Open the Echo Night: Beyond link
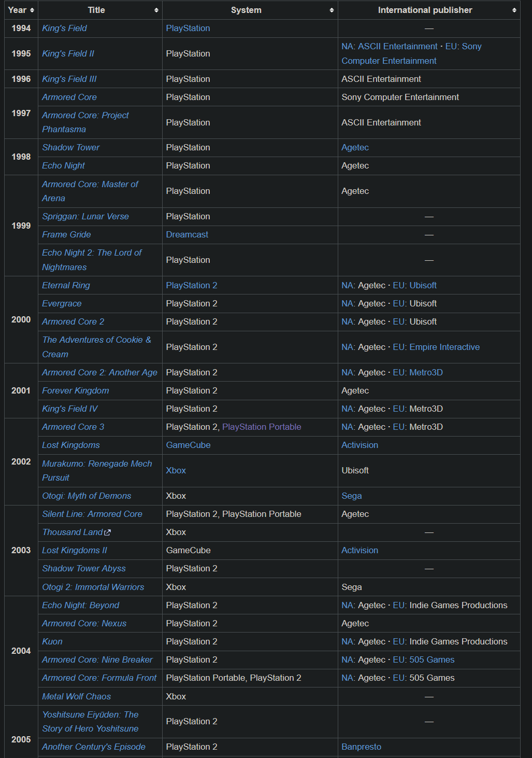 point(80,605)
